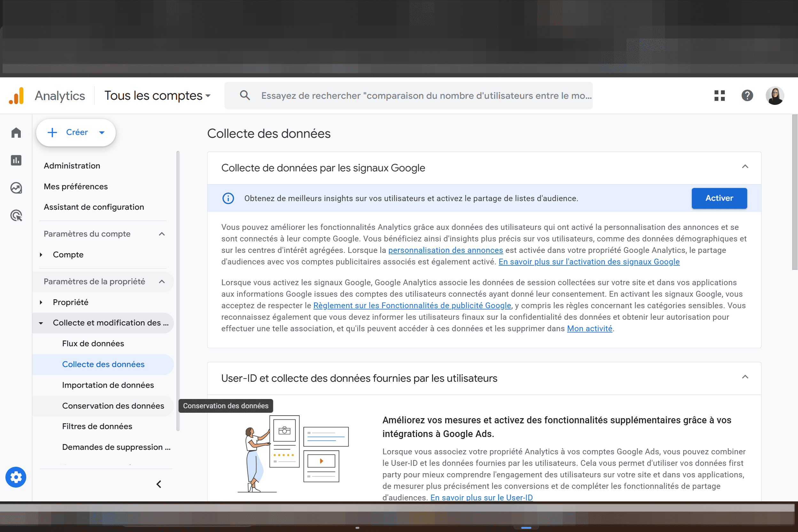Click the search magnifier icon
Viewport: 798px width, 532px height.
tap(245, 95)
